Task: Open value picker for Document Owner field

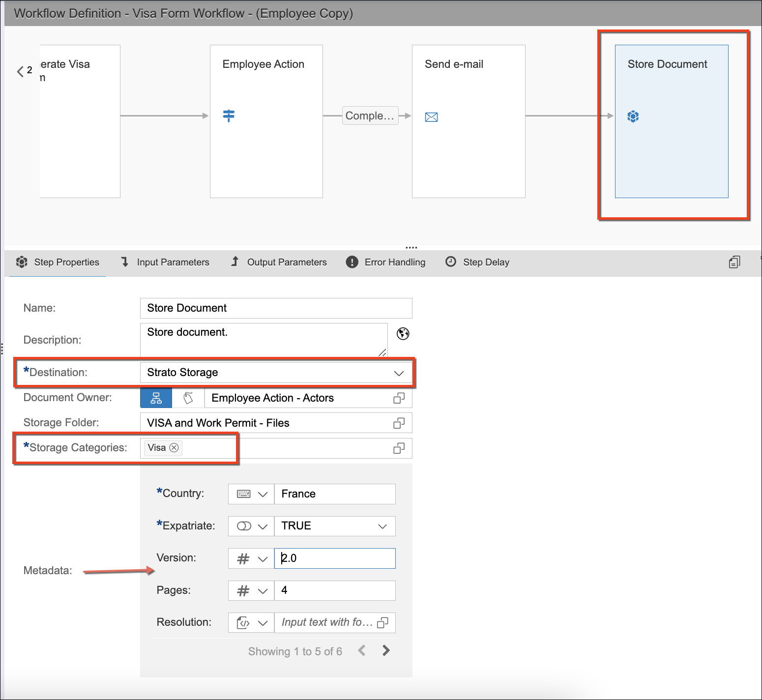Action: 399,398
